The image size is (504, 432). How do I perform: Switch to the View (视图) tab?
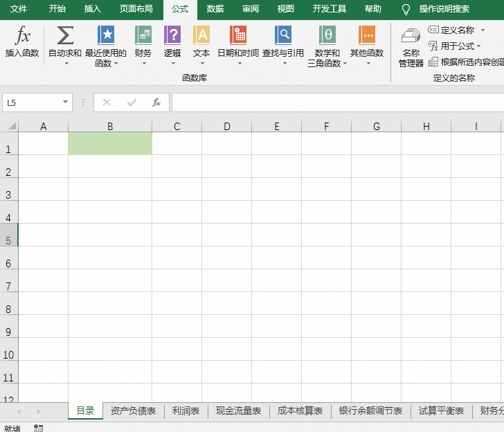pyautogui.click(x=286, y=9)
